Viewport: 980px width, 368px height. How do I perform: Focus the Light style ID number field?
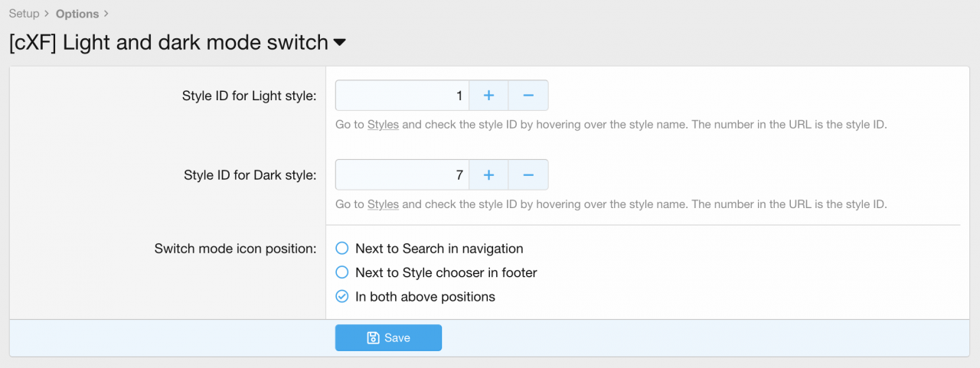pos(402,96)
